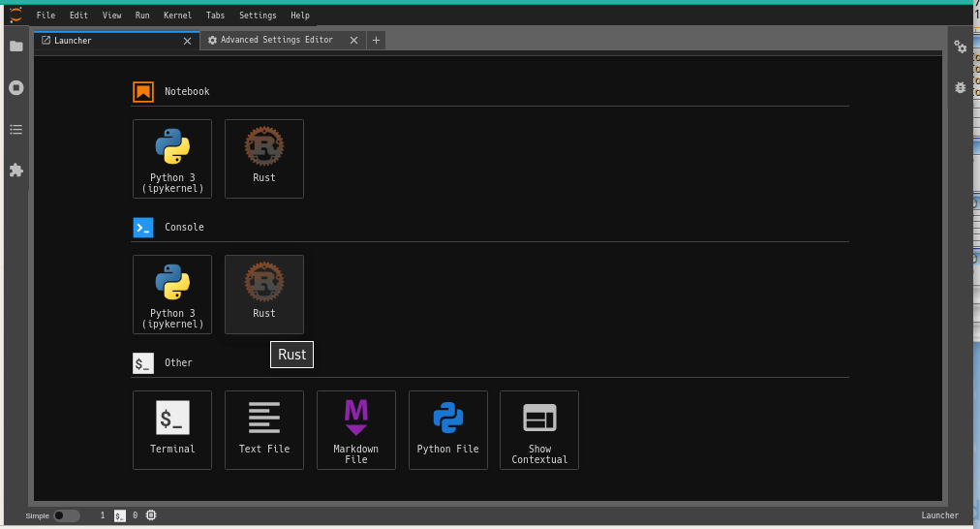
Task: Launch a Python 3 (ipykernel) notebook
Action: pos(172,159)
